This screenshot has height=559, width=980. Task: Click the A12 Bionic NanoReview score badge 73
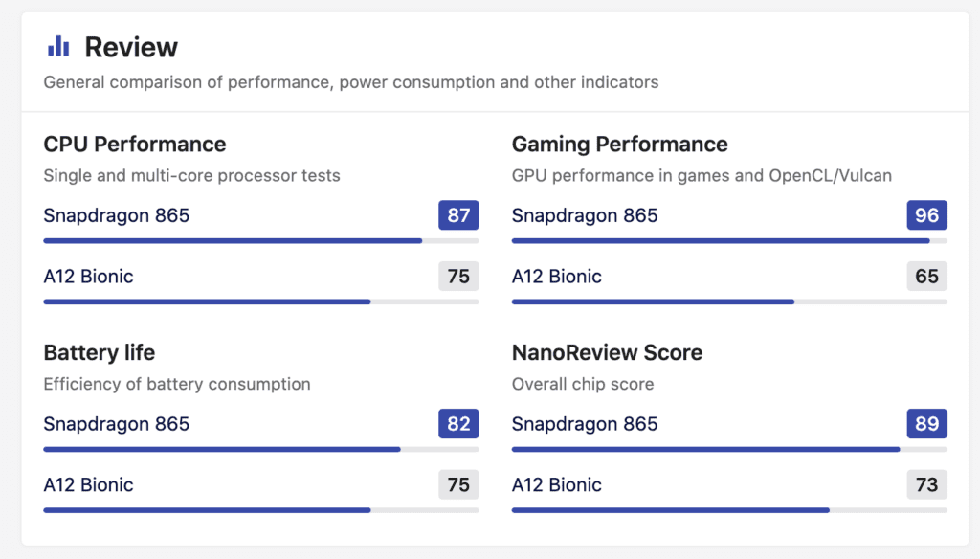coord(926,484)
